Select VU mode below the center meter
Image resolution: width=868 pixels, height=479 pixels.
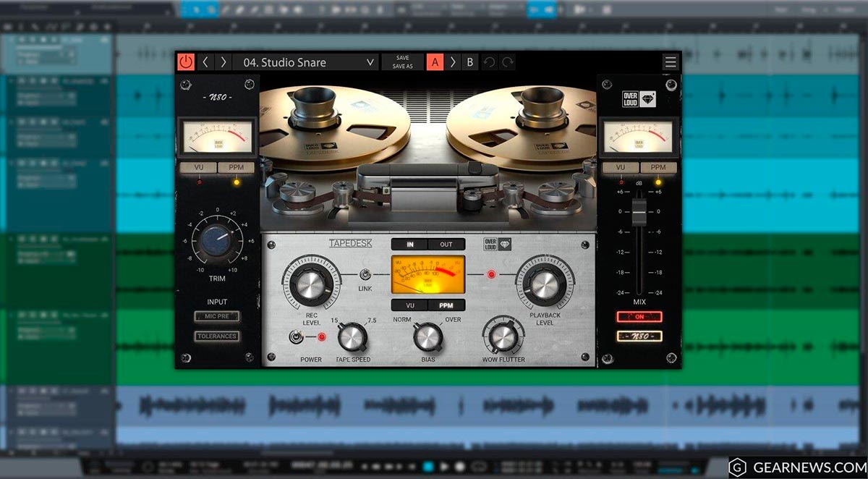(410, 305)
